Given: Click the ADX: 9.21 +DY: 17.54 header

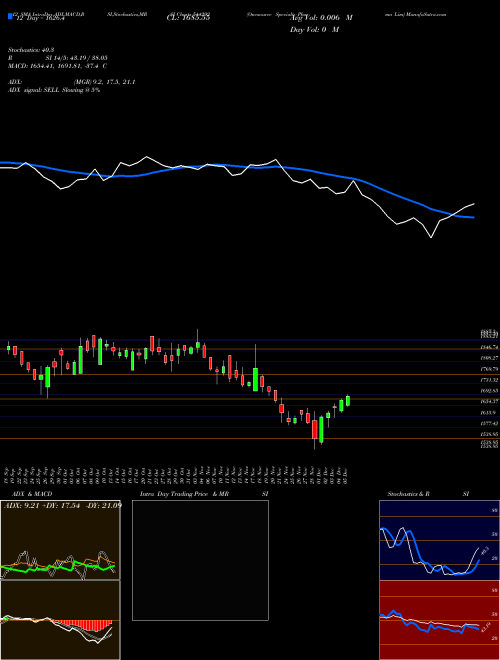Looking at the screenshot, I should coord(62,505).
